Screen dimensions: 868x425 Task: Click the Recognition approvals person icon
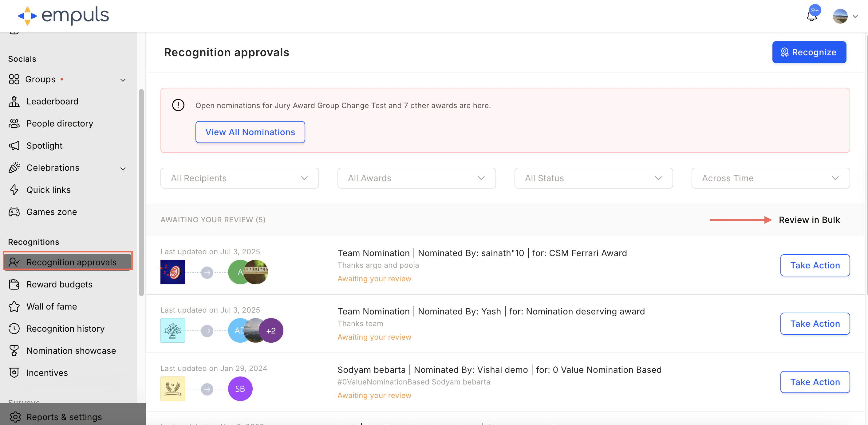pos(14,262)
